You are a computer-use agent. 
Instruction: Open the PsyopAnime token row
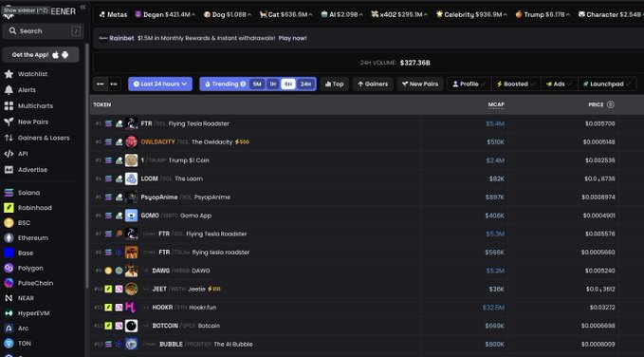point(367,197)
